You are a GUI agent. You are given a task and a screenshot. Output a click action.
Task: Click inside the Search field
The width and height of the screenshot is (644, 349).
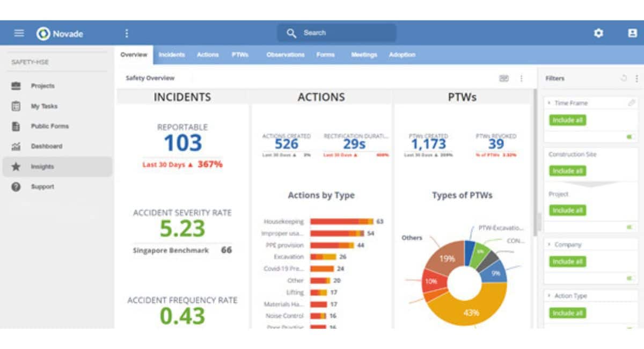pos(336,33)
